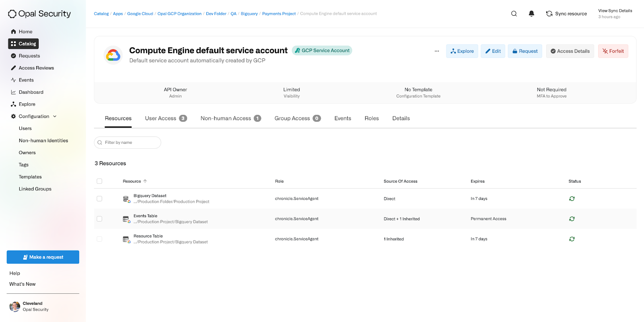Image resolution: width=644 pixels, height=322 pixels.
Task: Click the Events Table resource icon
Action: (x=126, y=219)
